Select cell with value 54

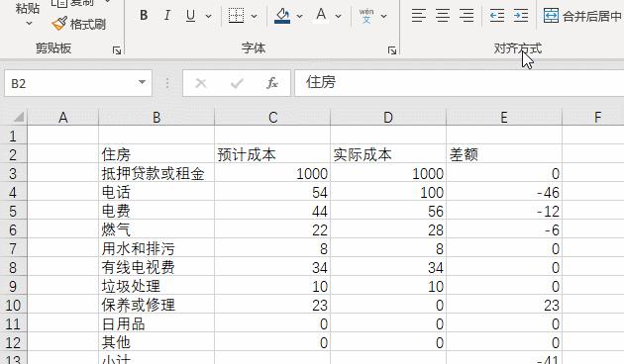click(x=272, y=192)
